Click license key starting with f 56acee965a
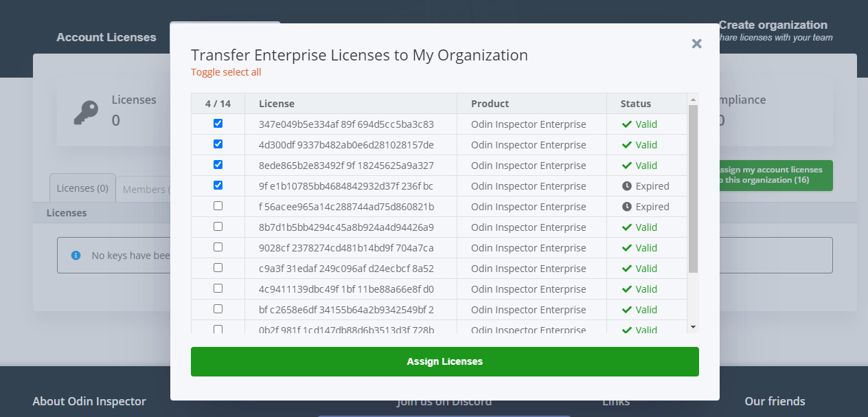This screenshot has width=868, height=417. click(x=346, y=207)
